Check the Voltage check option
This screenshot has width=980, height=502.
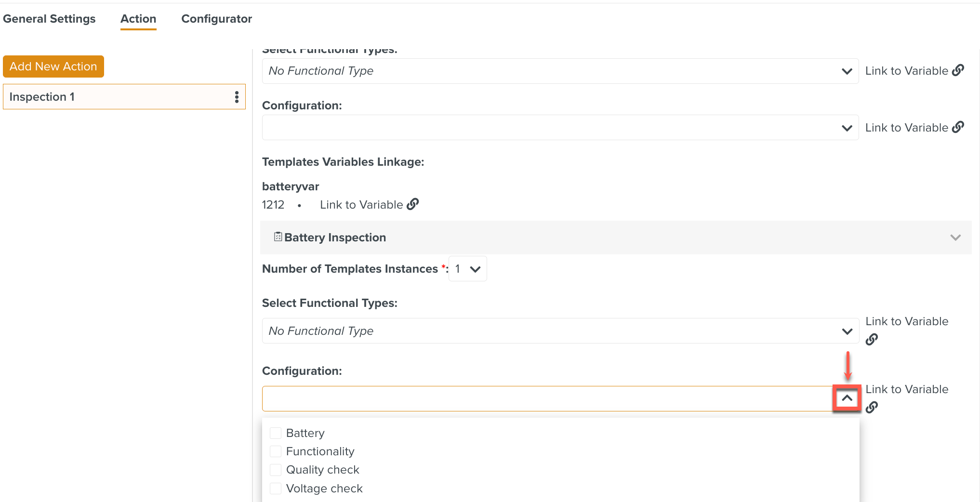click(x=275, y=488)
